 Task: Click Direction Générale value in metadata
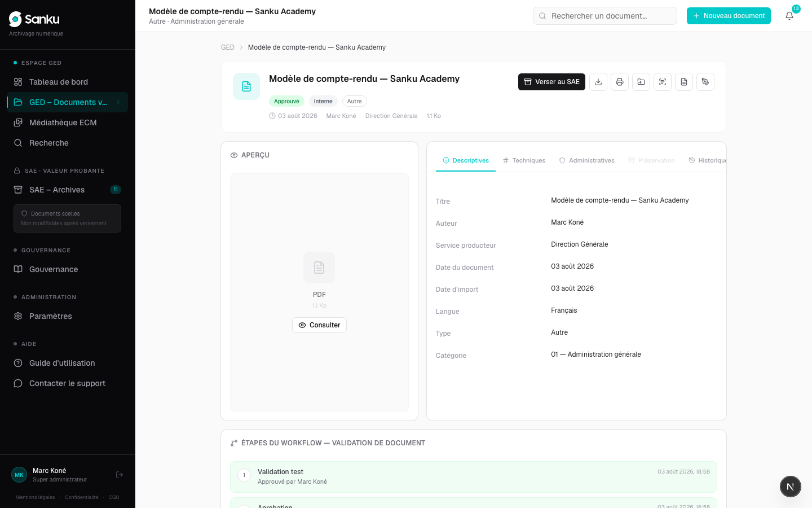tap(580, 244)
